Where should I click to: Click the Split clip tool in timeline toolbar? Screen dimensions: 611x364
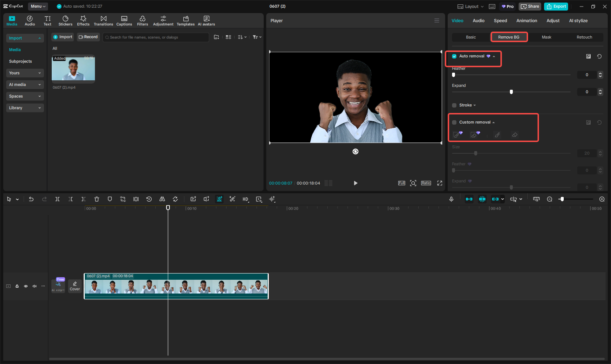click(57, 199)
